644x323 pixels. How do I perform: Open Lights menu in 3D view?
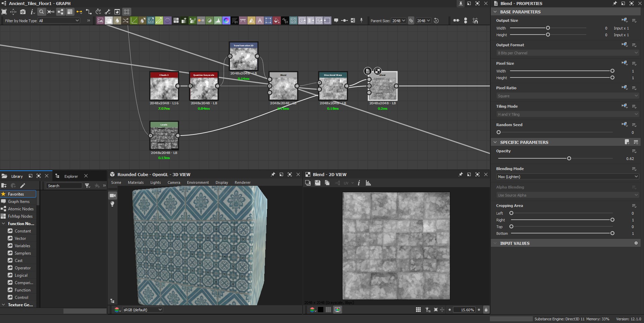(155, 182)
